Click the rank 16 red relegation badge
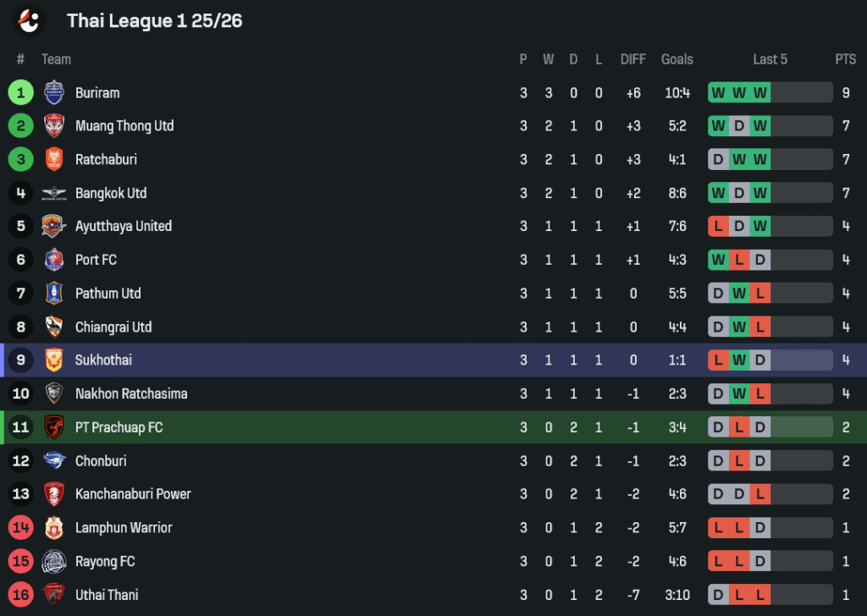This screenshot has width=867, height=616. (x=21, y=595)
